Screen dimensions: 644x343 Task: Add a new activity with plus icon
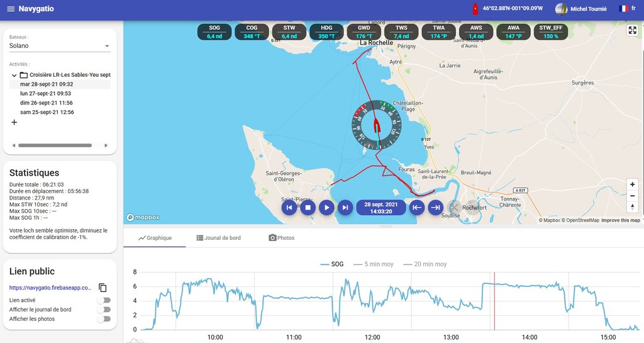pos(14,123)
